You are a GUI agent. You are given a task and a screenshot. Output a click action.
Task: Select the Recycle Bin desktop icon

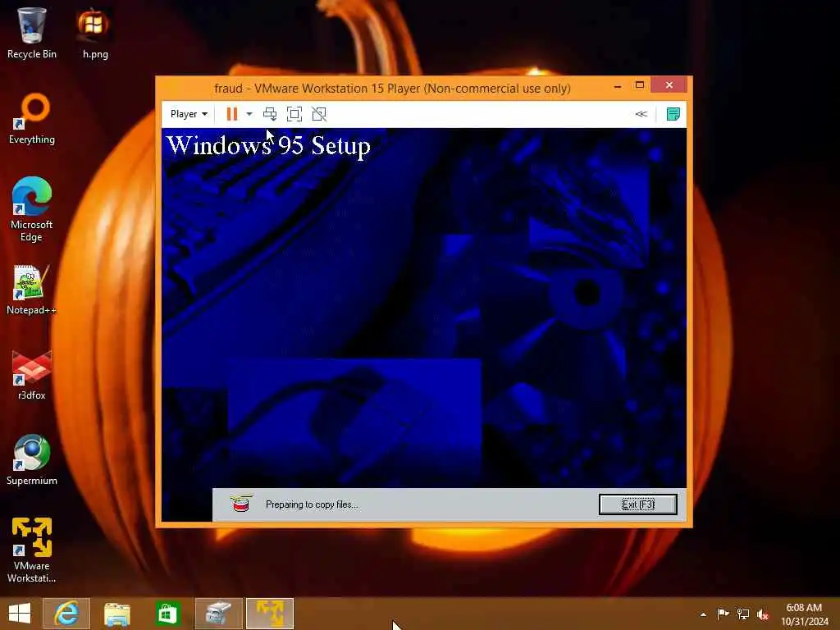point(32,33)
